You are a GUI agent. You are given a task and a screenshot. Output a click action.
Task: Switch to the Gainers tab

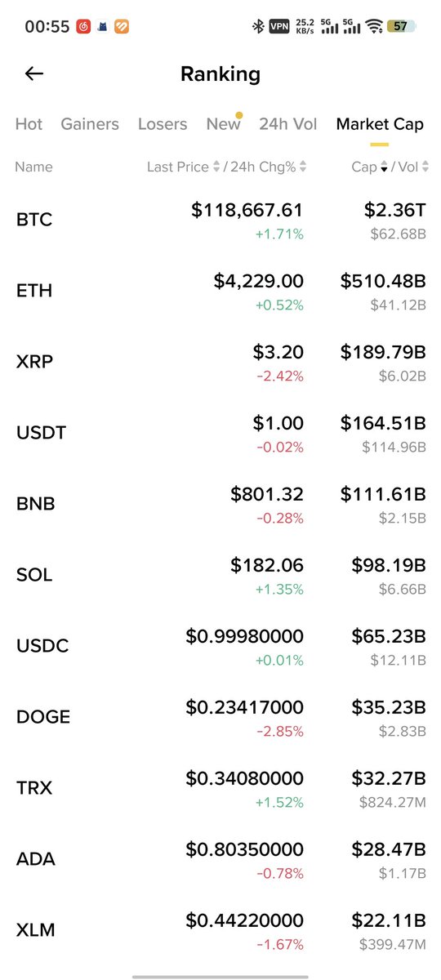pos(90,124)
